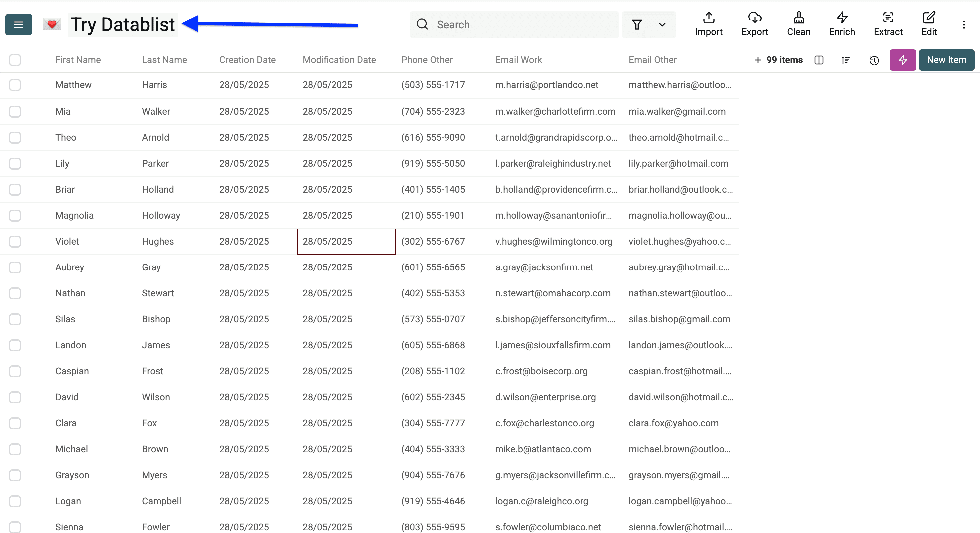The image size is (980, 533).
Task: Open the Extract tool
Action: (888, 24)
